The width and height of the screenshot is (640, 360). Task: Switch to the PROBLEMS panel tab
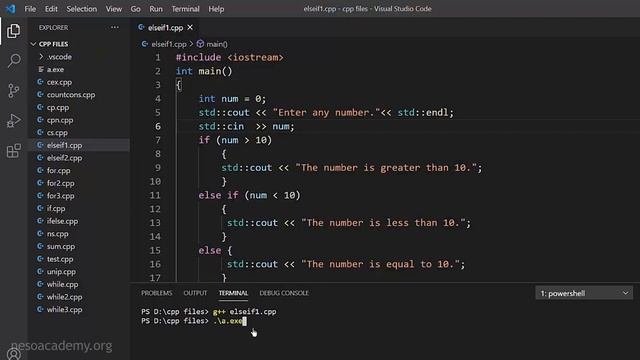tap(156, 293)
